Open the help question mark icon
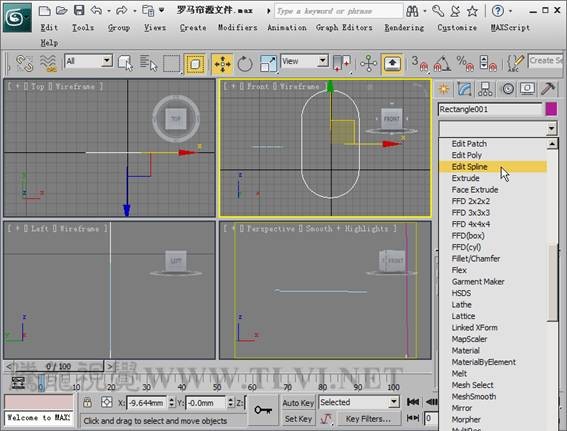The height and width of the screenshot is (431, 567). [498, 11]
